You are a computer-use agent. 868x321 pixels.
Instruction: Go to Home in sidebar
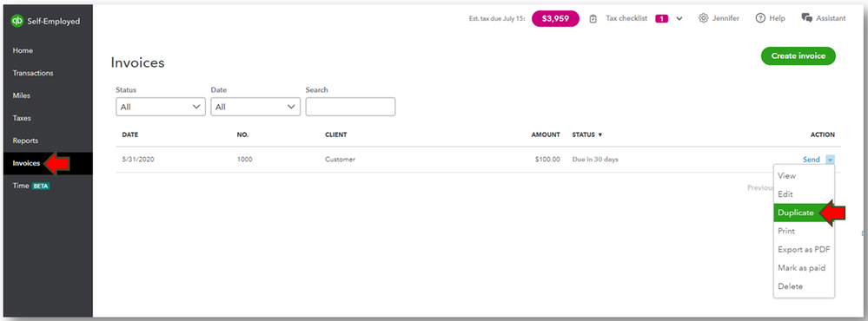pyautogui.click(x=23, y=50)
